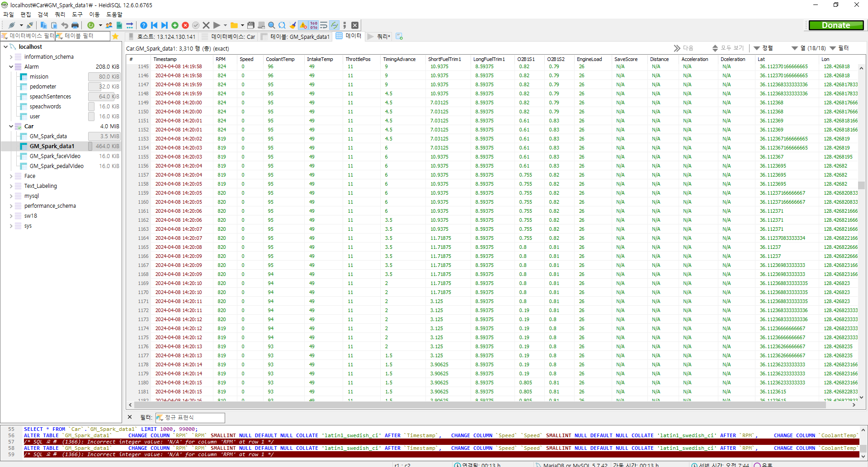Expand the Text_Labeling database node
868x467 pixels.
click(x=11, y=186)
